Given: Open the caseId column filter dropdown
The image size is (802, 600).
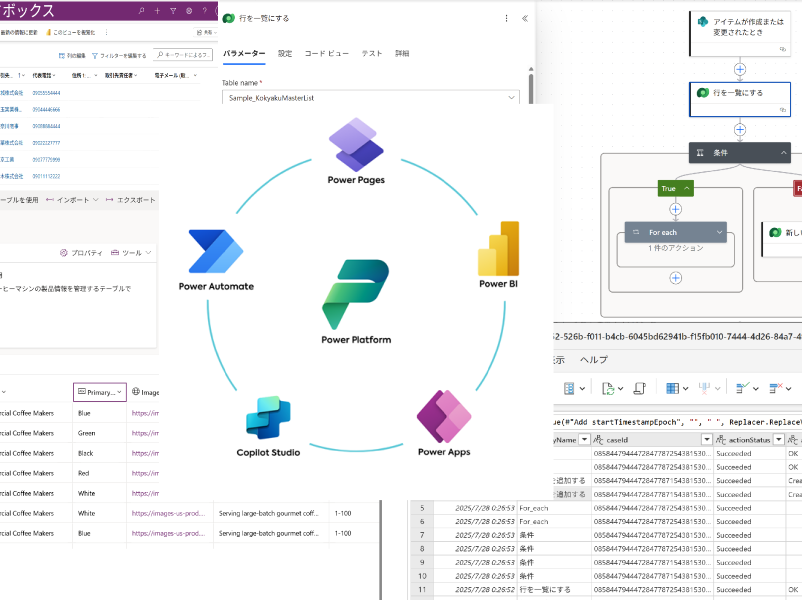Looking at the screenshot, I should [x=706, y=439].
